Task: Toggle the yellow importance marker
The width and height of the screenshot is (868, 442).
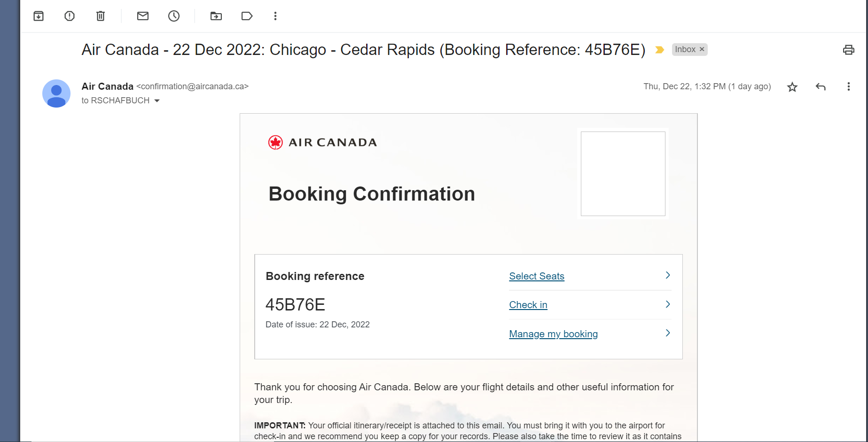Action: click(x=660, y=50)
